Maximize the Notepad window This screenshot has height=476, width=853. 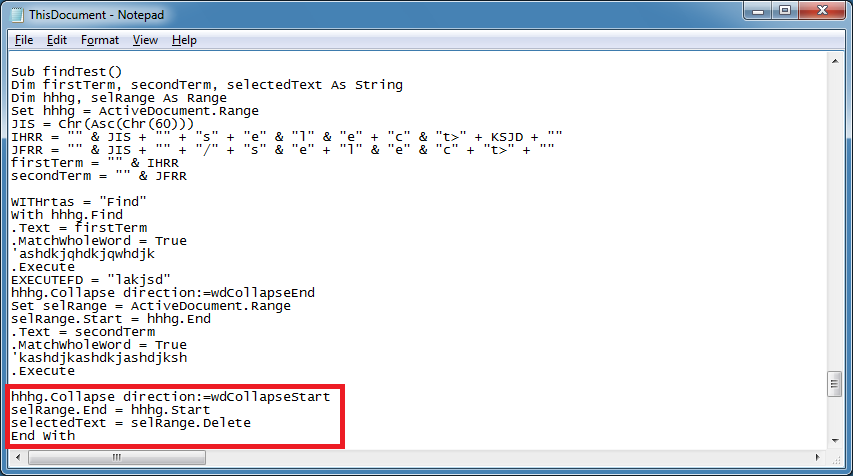point(784,12)
